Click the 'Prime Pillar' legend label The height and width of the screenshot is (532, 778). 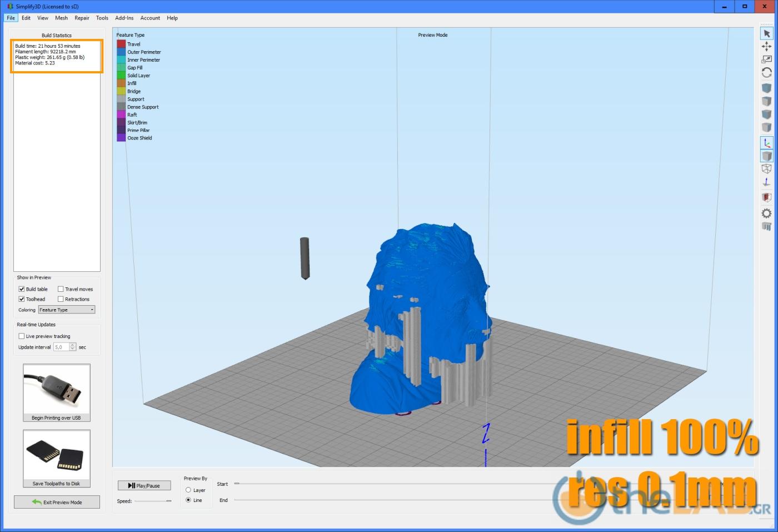138,130
